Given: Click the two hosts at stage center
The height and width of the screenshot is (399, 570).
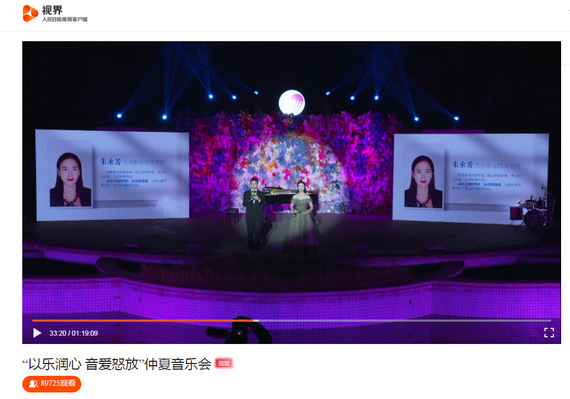Looking at the screenshot, I should click(x=279, y=214).
